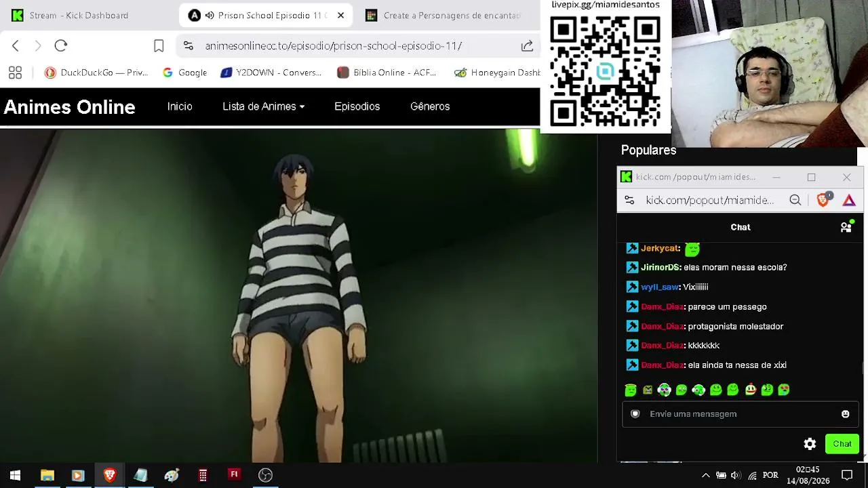This screenshot has width=868, height=488.
Task: Send message with green Chat button
Action: click(842, 444)
